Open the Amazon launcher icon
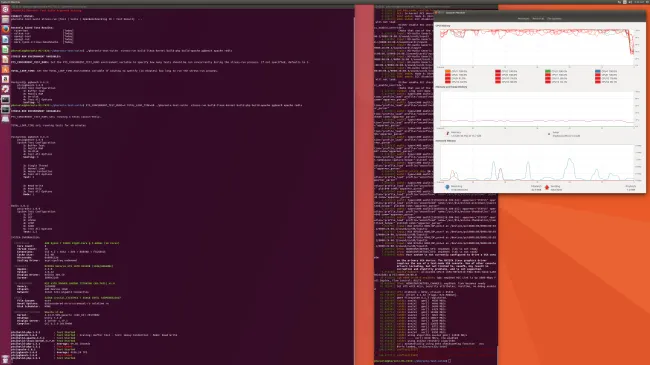The image size is (650, 365). (5, 79)
